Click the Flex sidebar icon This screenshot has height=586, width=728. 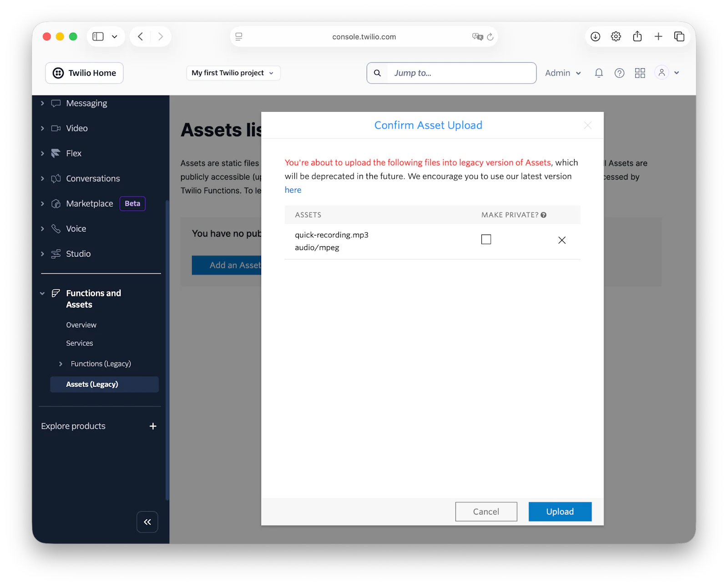click(55, 153)
